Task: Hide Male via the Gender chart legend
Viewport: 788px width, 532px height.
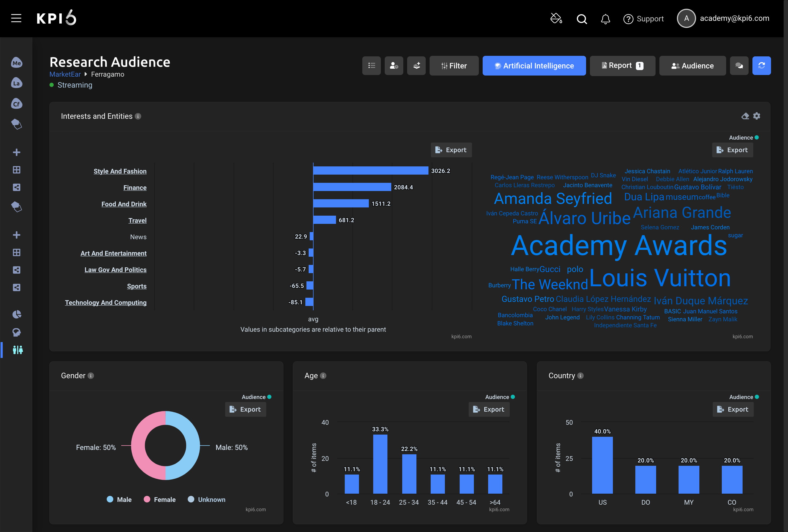Action: point(119,499)
